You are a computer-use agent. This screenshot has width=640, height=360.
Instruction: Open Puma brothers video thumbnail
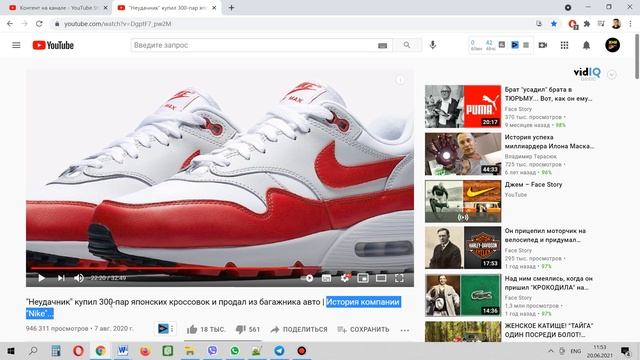[463, 106]
